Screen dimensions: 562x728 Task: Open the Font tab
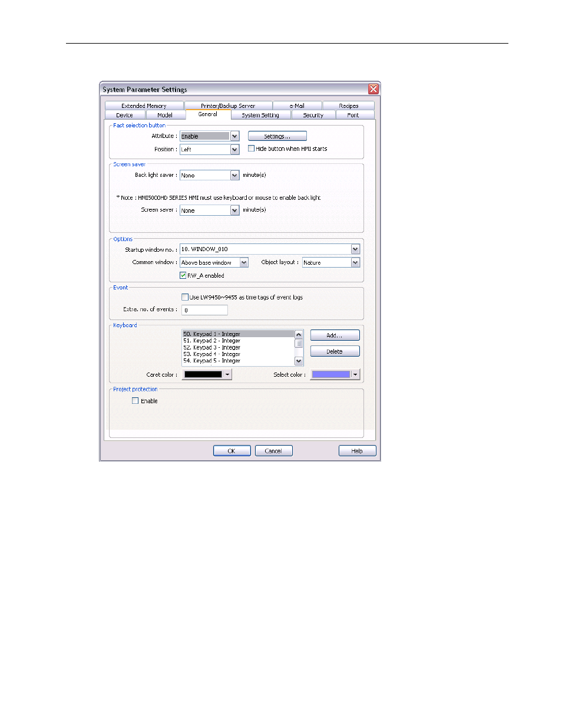pos(353,115)
